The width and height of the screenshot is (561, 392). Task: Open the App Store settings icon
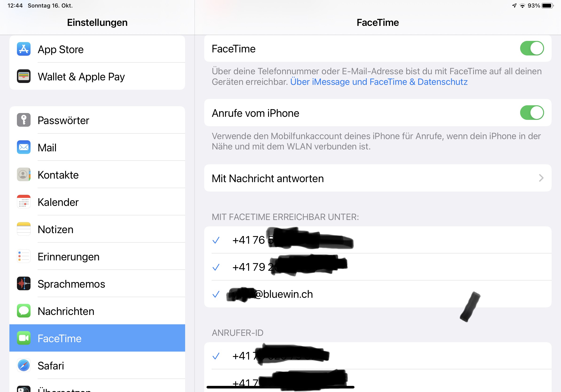(x=23, y=49)
